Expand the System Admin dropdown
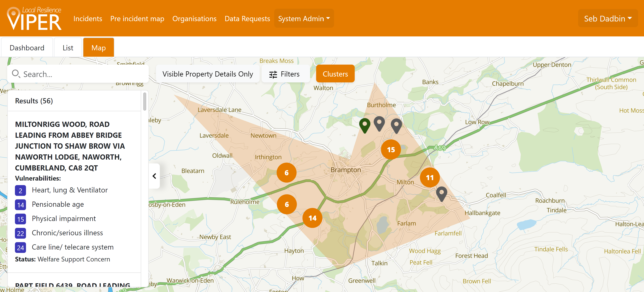This screenshot has width=644, height=292. click(304, 18)
